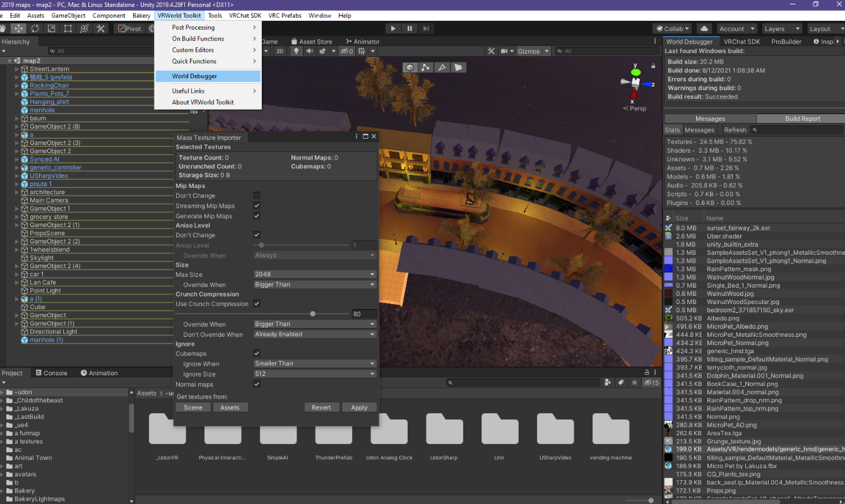Click the Apply button
The width and height of the screenshot is (845, 504).
pos(359,407)
